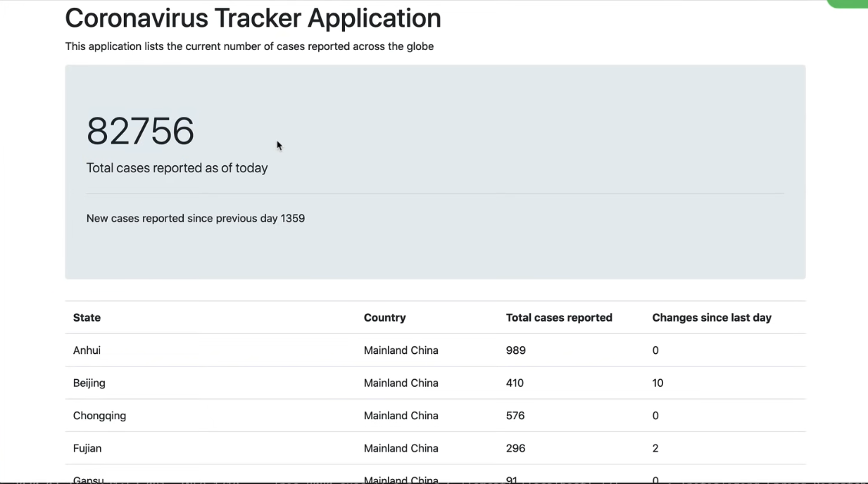Click the 410 total cases value for Beijing
868x484 pixels.
click(x=515, y=383)
